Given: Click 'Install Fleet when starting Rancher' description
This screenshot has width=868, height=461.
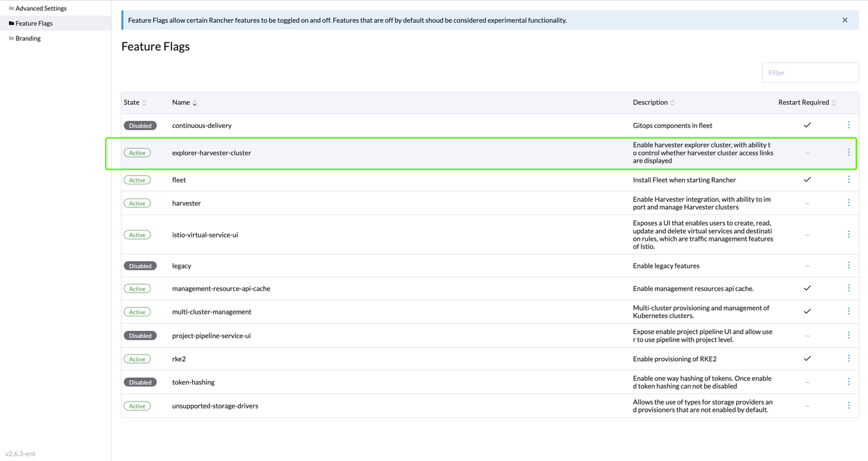Looking at the screenshot, I should click(684, 180).
